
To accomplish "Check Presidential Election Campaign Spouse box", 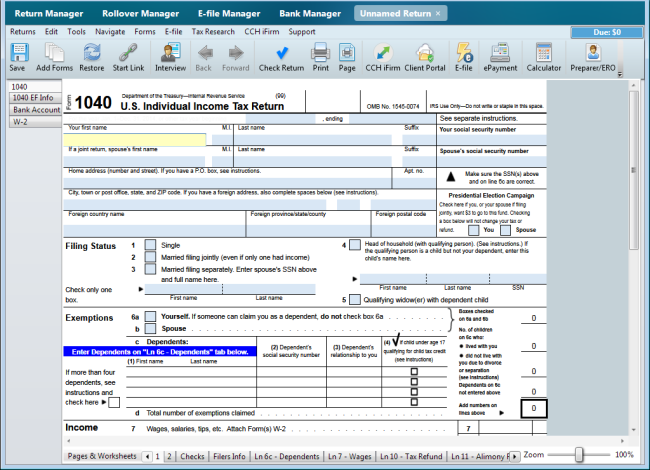I will click(x=505, y=230).
